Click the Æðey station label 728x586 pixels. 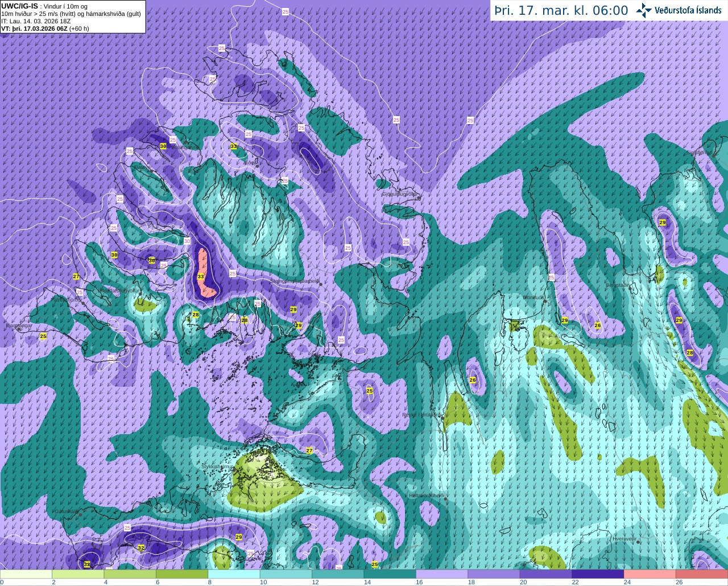pyautogui.click(x=250, y=162)
